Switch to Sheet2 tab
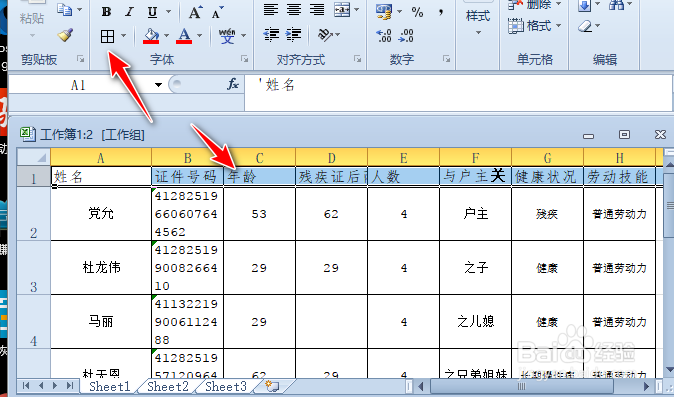Image resolution: width=674 pixels, height=397 pixels. (x=168, y=386)
